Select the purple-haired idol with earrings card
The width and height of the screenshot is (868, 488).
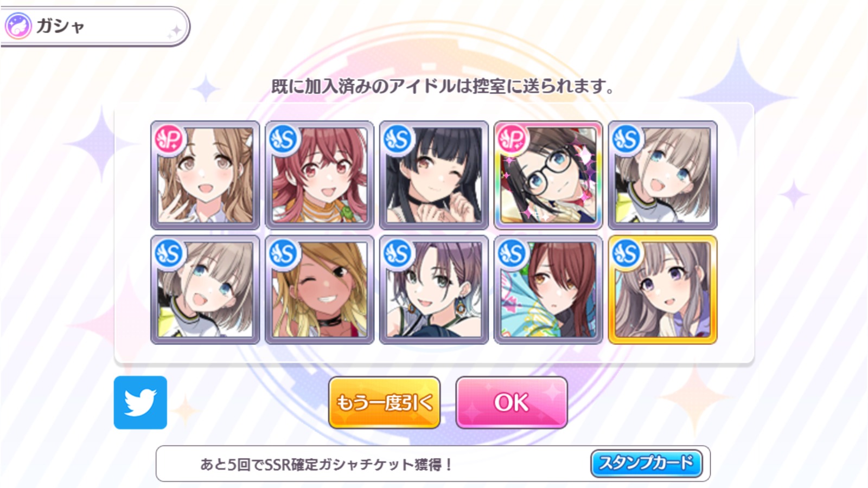point(433,290)
